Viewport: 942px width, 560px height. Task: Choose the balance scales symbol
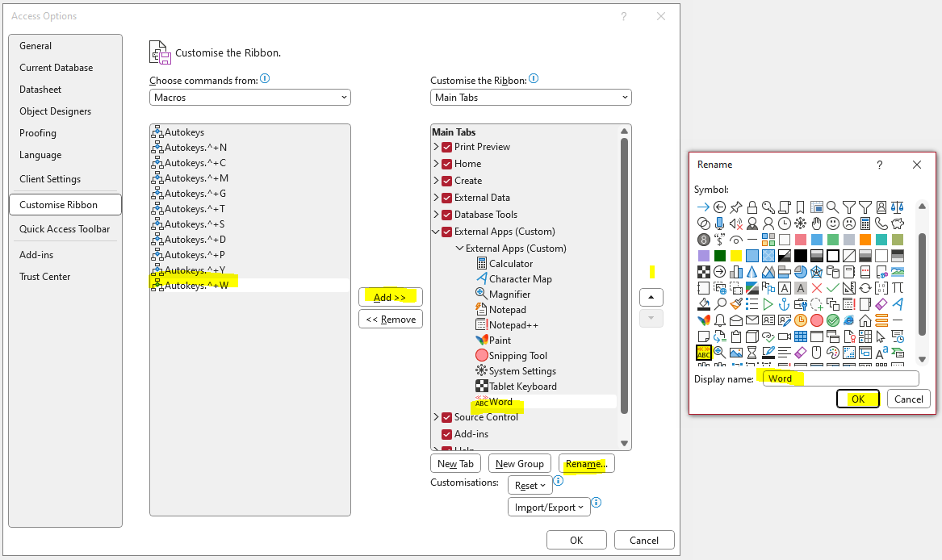(898, 207)
